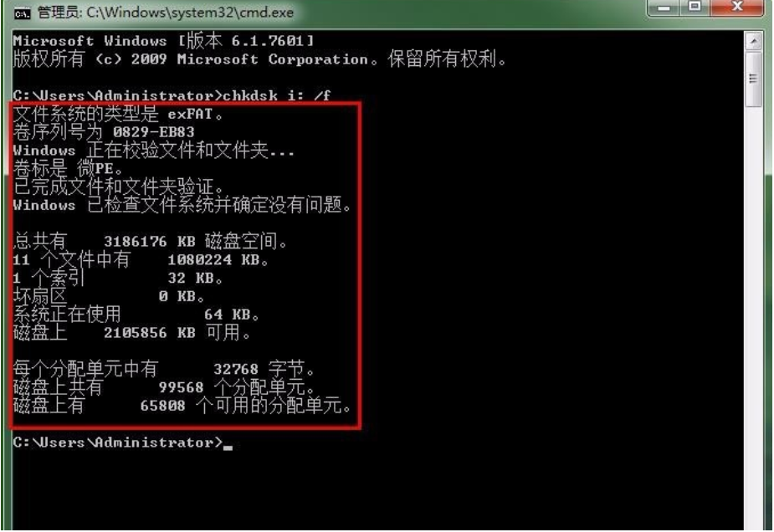Screen dimensions: 774x532
Task: Click the volume label 微PE line
Action: [x=68, y=169]
